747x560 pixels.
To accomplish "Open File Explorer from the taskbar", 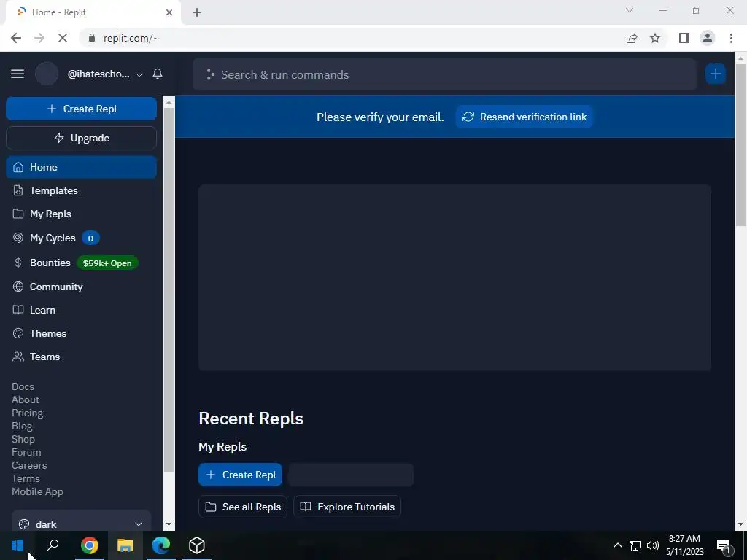I will tap(125, 545).
